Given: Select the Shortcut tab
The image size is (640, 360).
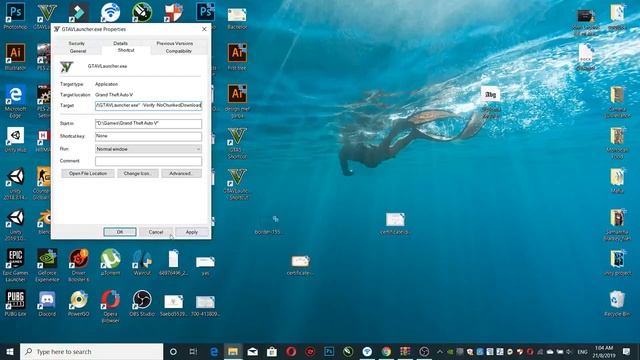Looking at the screenshot, I should point(126,50).
